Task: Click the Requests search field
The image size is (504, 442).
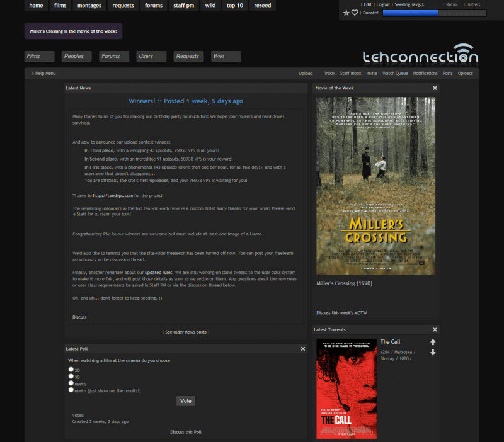Action: [x=188, y=56]
